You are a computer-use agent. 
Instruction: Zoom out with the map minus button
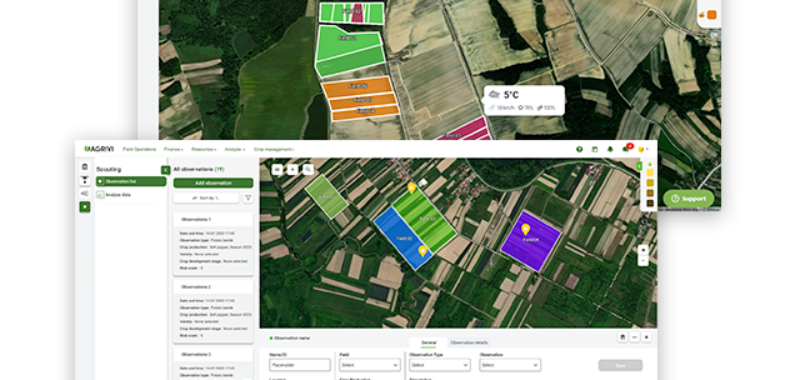[643, 261]
